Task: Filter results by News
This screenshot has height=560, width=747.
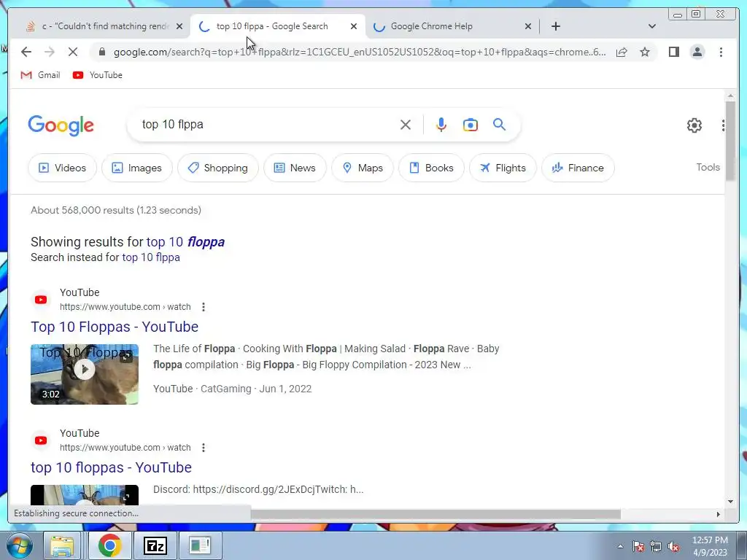Action: [295, 168]
